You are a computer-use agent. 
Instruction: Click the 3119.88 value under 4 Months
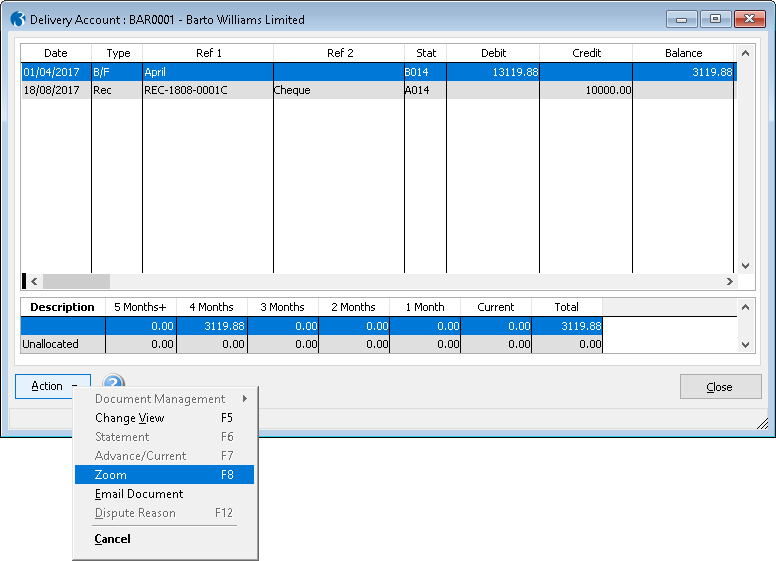[x=211, y=326]
